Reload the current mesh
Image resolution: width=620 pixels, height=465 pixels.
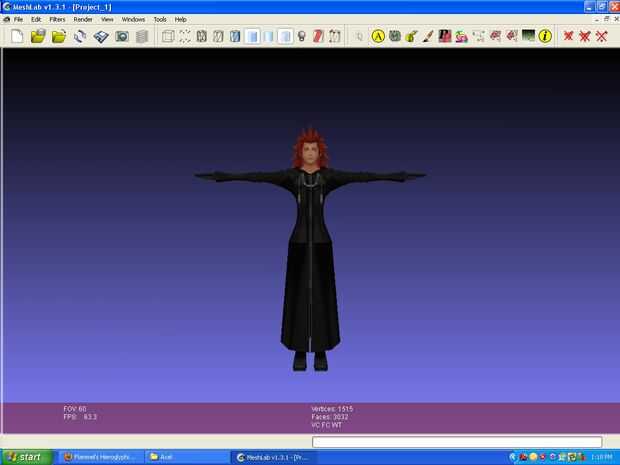[80, 36]
